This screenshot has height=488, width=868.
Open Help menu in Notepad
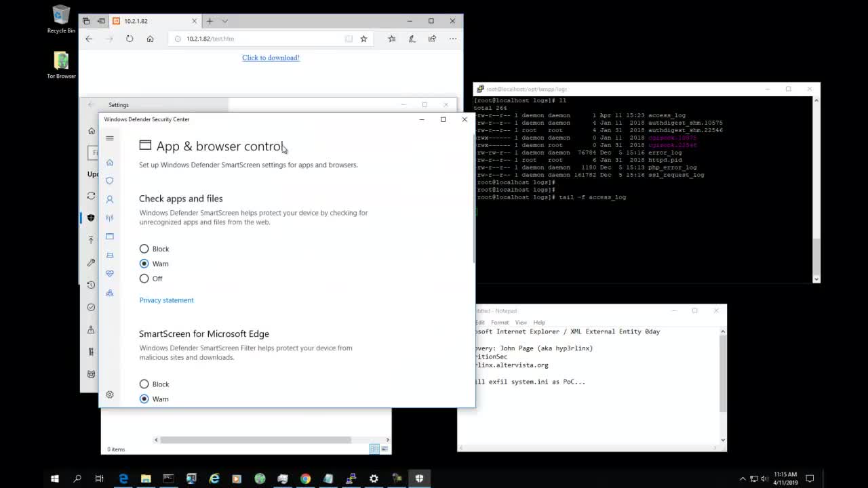point(539,323)
